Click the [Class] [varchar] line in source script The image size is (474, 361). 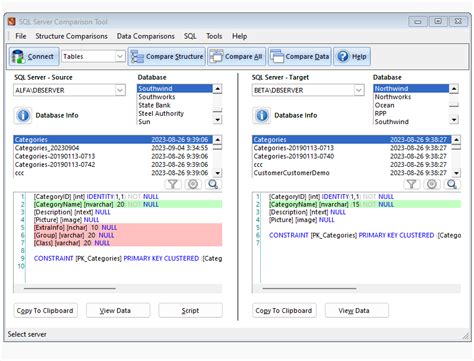(x=128, y=243)
